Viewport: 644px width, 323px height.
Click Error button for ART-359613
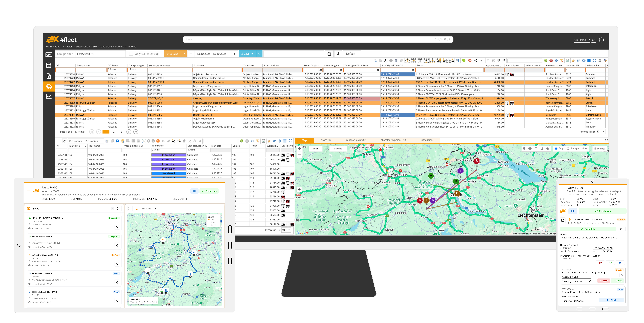[x=604, y=281]
